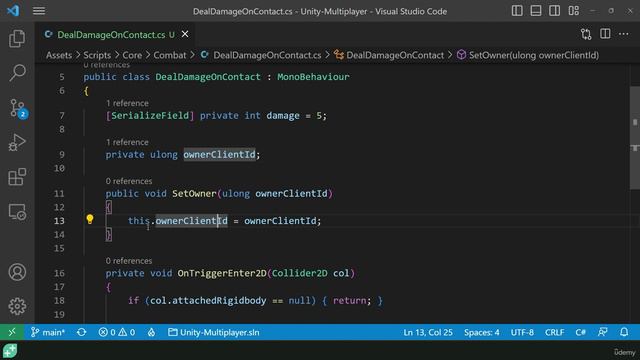The image size is (640, 360).
Task: Open the hamburger application menu
Action: (x=39, y=11)
